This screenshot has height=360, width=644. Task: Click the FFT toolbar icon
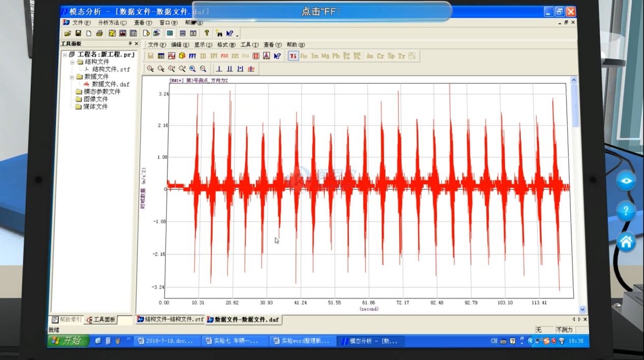(x=192, y=56)
